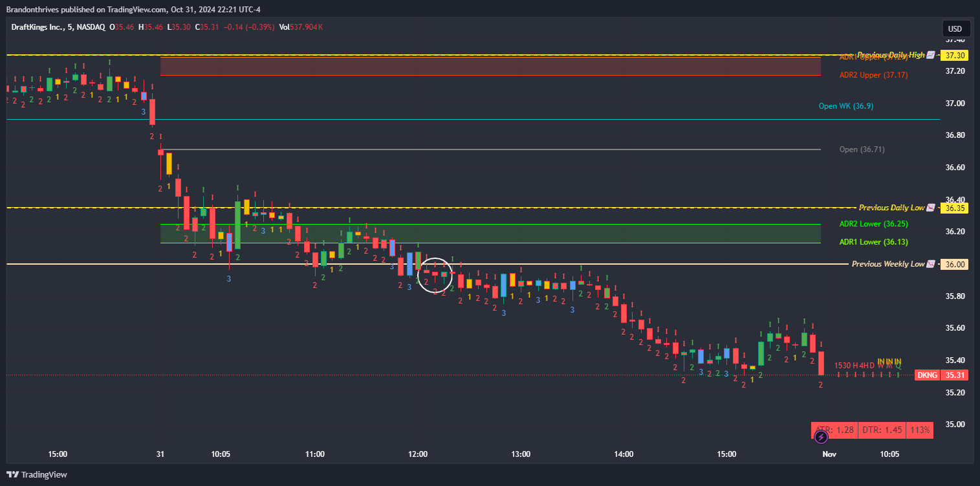This screenshot has width=980, height=486.
Task: Click the ADR1 Lower (36.13) label
Action: (x=873, y=242)
